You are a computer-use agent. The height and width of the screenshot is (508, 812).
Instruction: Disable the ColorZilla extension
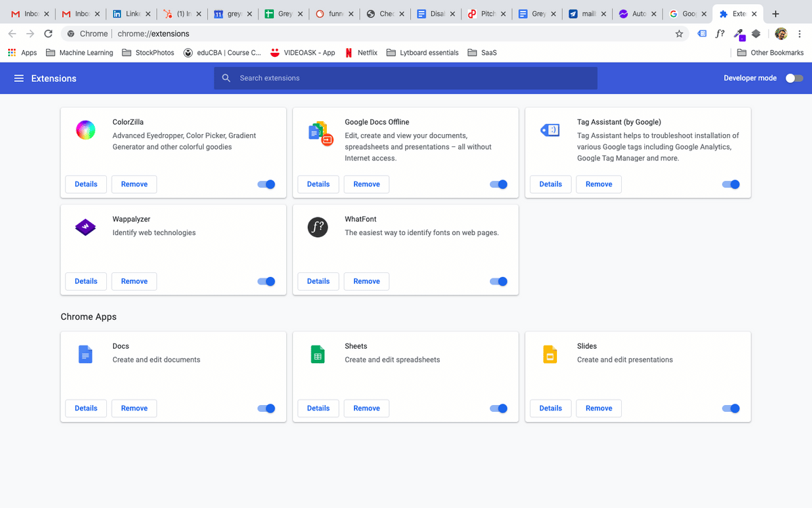266,184
